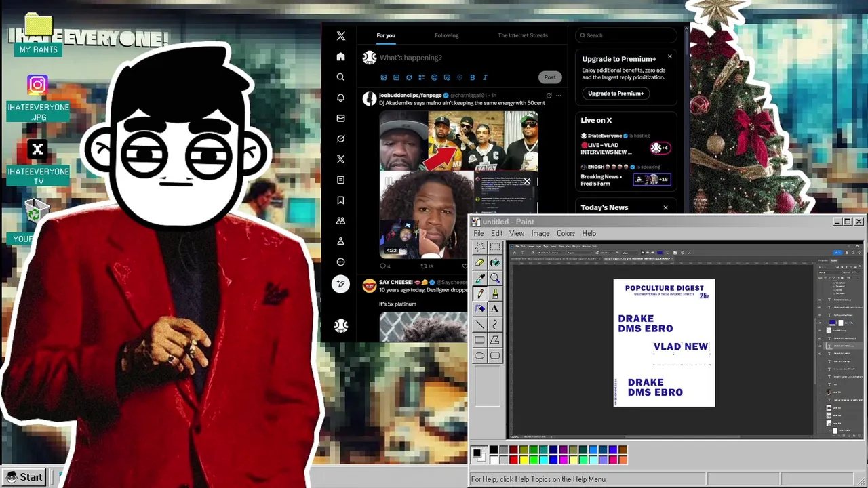This screenshot has height=488, width=868.
Task: Open Notifications bell in X sidebar
Action: [x=340, y=98]
